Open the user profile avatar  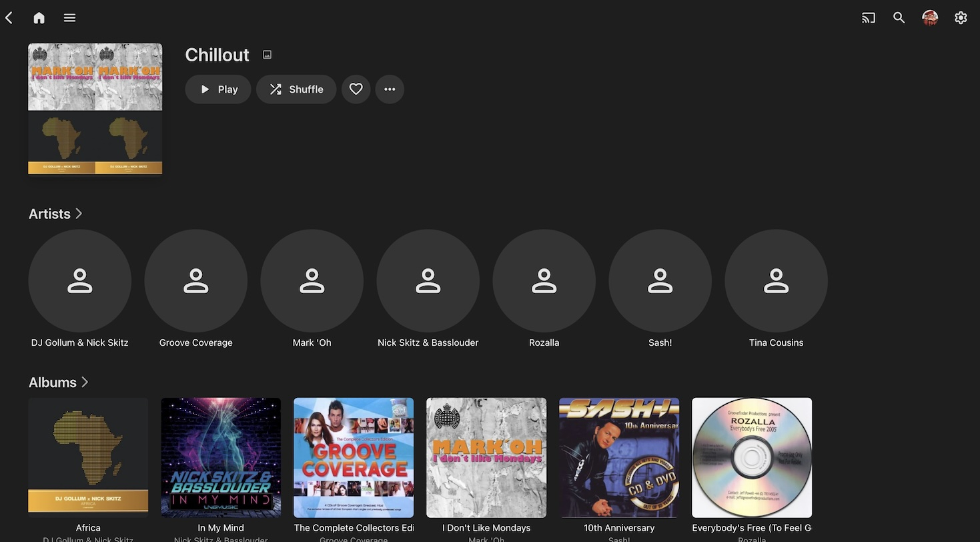point(929,18)
